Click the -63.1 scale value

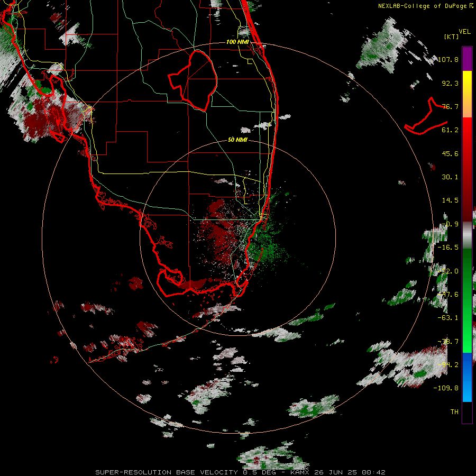pyautogui.click(x=448, y=318)
